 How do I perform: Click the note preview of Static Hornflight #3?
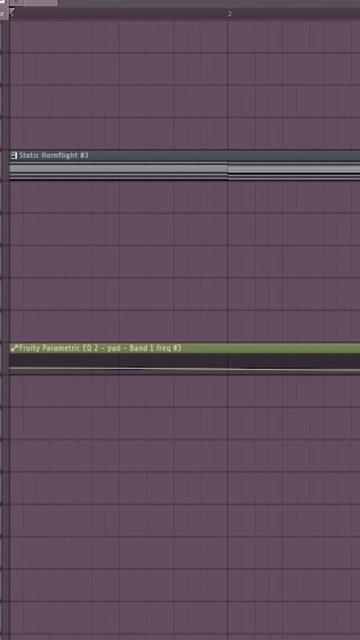184,171
